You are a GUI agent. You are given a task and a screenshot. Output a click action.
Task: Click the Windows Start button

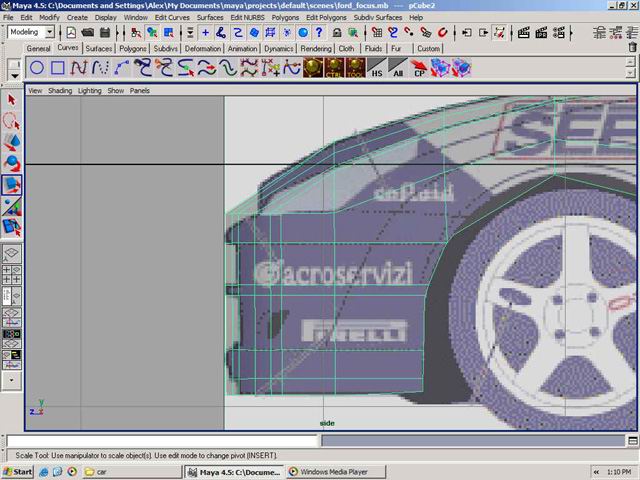pyautogui.click(x=18, y=471)
